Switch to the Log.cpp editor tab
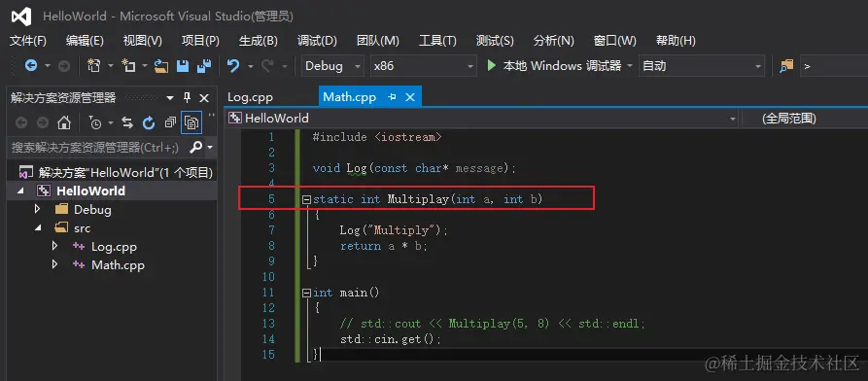 [x=250, y=97]
